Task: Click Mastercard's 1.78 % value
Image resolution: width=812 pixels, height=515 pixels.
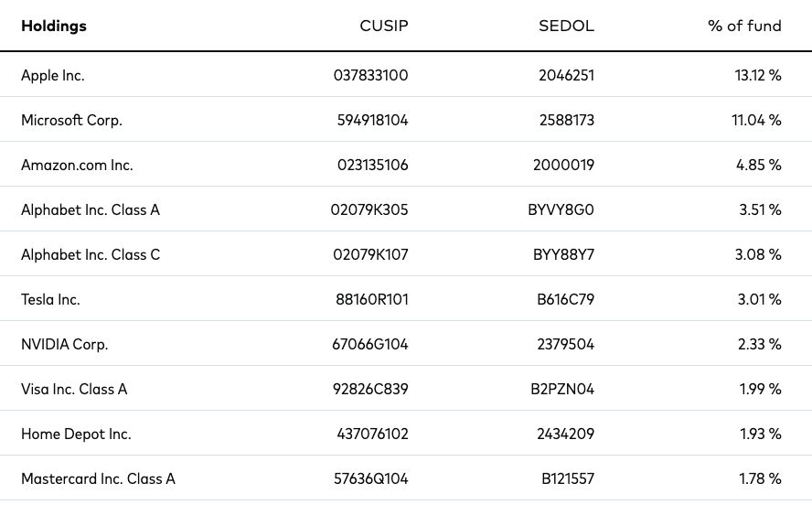Action: [x=760, y=478]
